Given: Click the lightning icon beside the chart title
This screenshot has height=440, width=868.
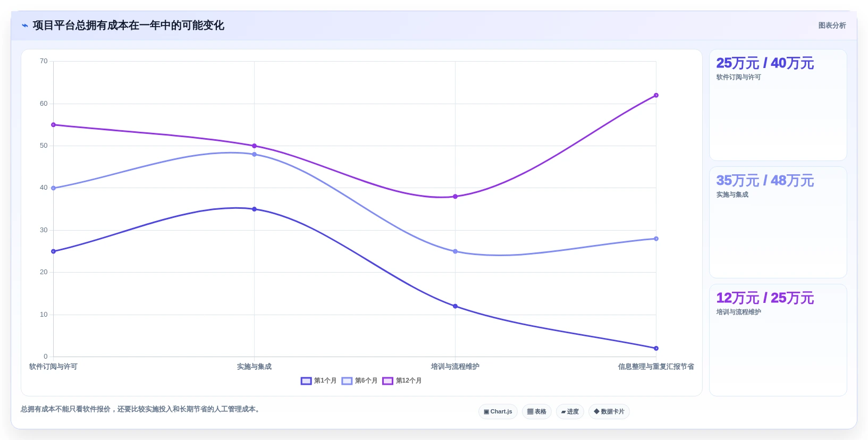Looking at the screenshot, I should click(x=25, y=26).
